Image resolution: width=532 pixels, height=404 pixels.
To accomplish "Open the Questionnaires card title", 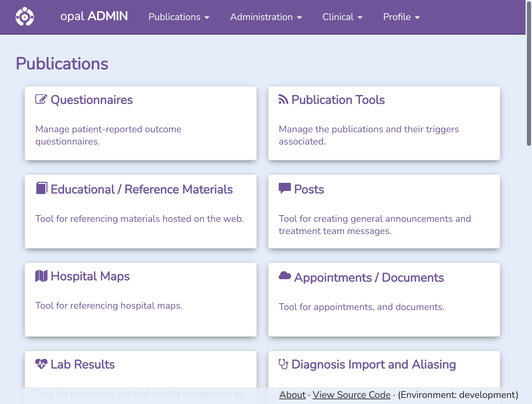I will coord(92,100).
